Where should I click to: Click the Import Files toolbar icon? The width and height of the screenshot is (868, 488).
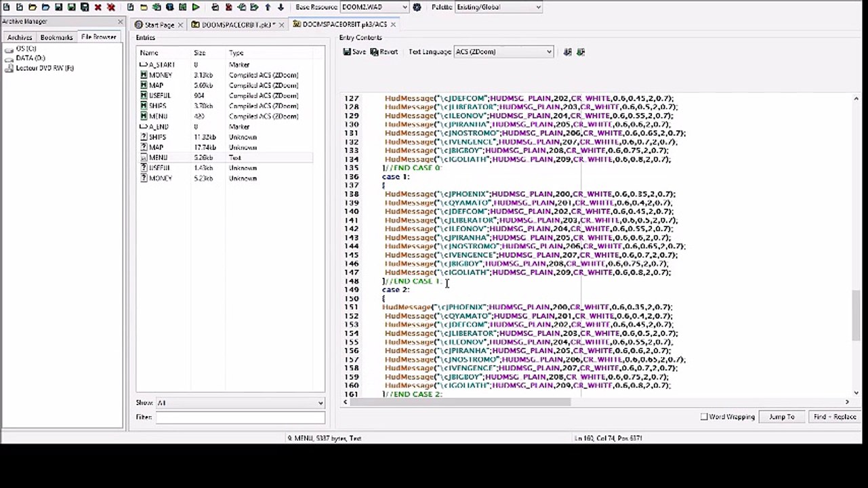157,7
